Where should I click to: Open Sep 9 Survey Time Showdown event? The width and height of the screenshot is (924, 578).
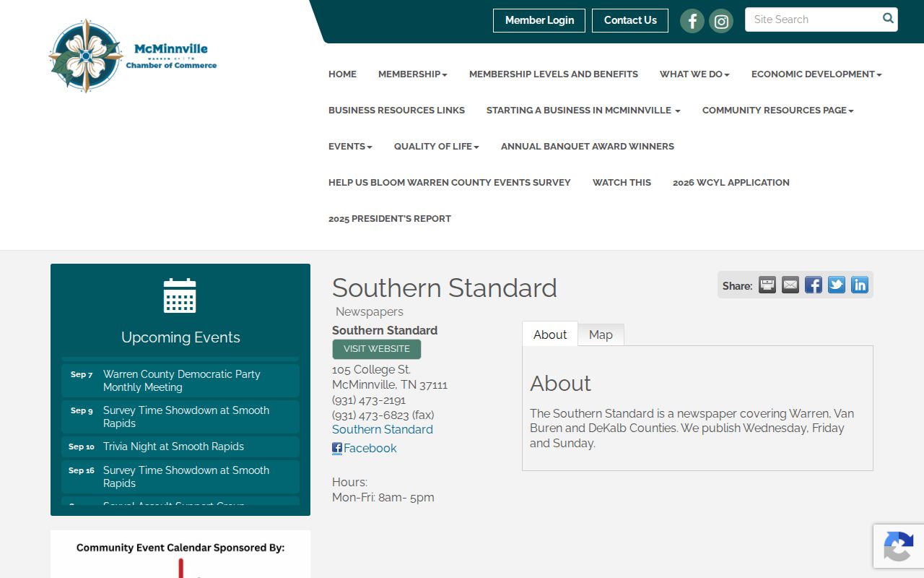tap(180, 417)
